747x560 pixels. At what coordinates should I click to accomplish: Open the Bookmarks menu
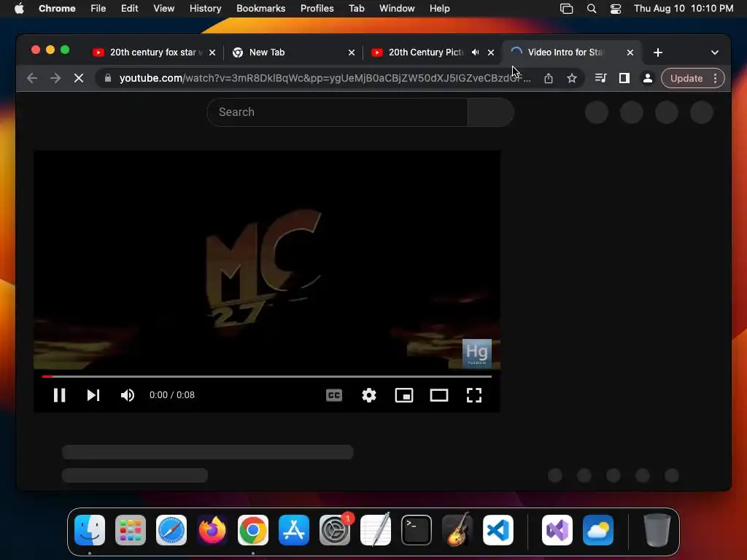point(260,8)
